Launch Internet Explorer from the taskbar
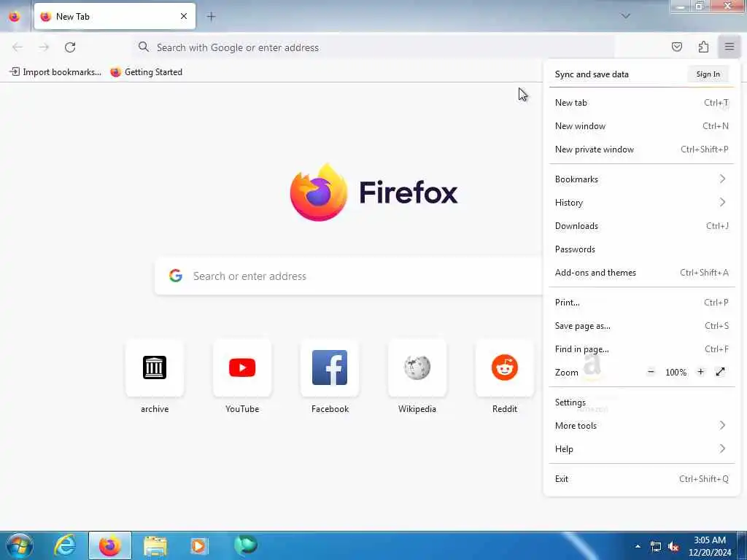This screenshot has width=747, height=560. pyautogui.click(x=65, y=545)
